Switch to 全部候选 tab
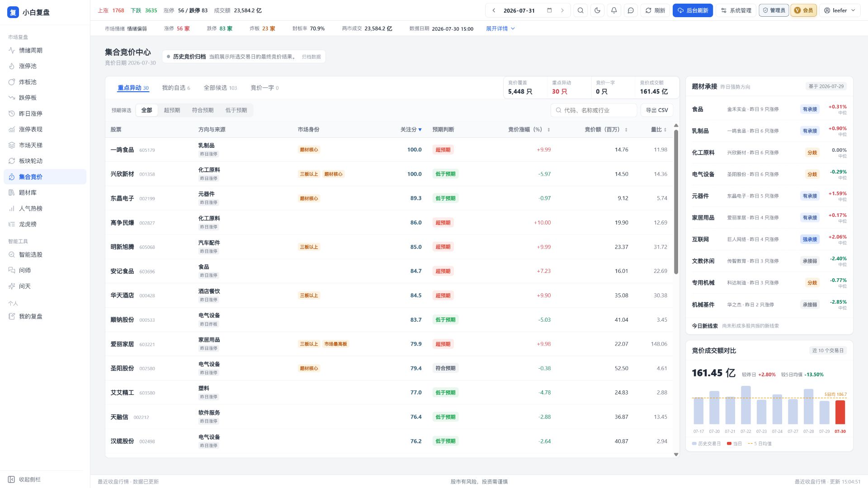 220,88
